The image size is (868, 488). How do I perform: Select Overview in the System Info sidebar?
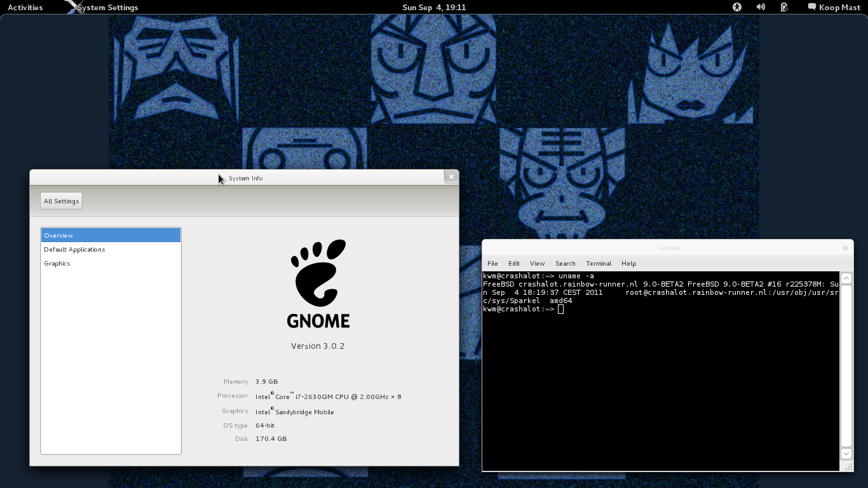coord(111,235)
